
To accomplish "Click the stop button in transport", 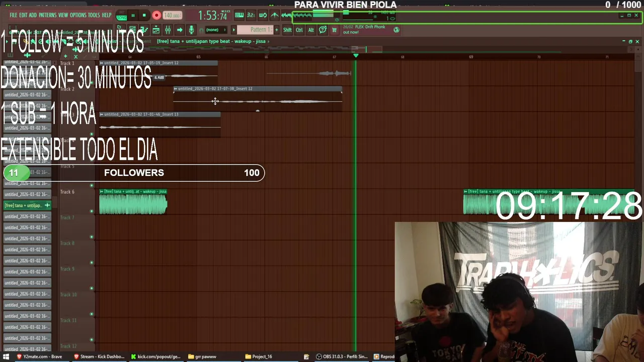I will click(144, 16).
